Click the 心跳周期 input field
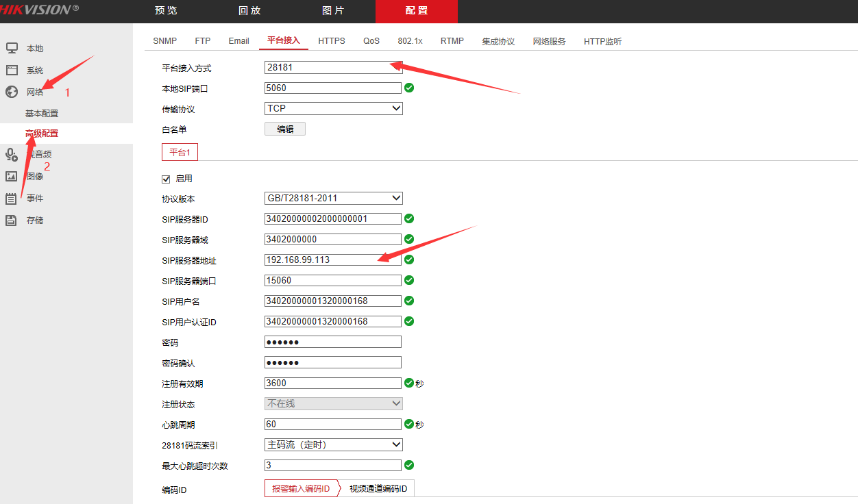858x504 pixels. [x=333, y=424]
